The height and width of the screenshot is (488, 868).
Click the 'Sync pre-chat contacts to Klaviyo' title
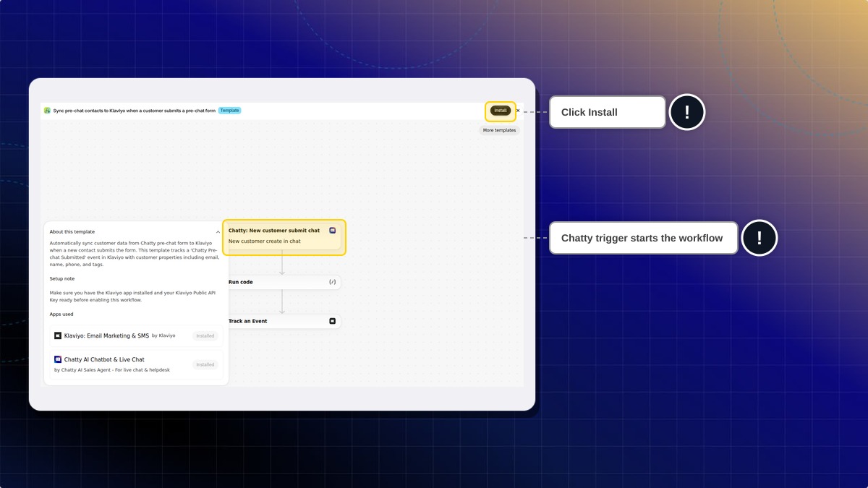[x=135, y=111]
